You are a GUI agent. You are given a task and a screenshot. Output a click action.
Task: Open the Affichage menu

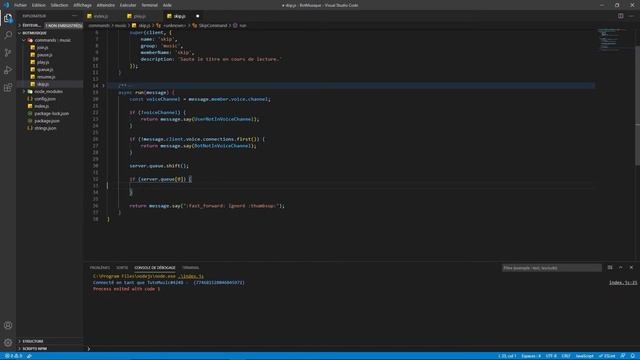(x=82, y=5)
